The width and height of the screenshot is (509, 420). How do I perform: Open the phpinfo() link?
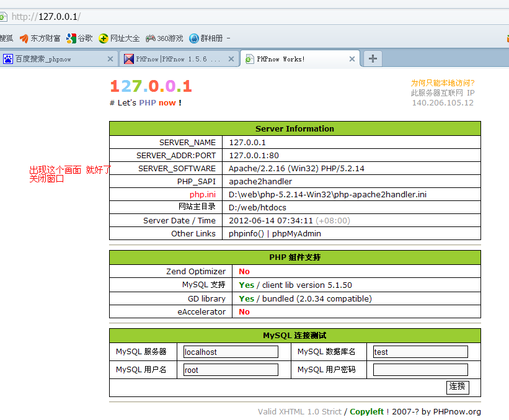[x=246, y=233]
